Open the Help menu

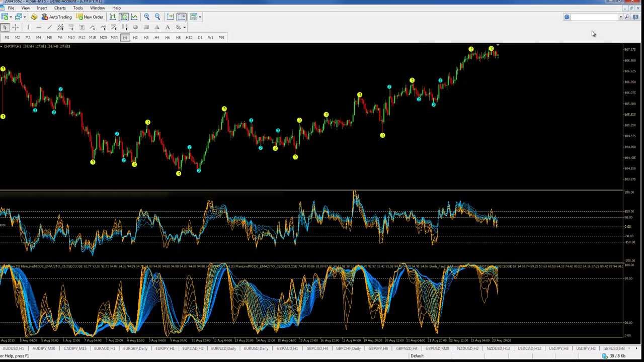[116, 8]
